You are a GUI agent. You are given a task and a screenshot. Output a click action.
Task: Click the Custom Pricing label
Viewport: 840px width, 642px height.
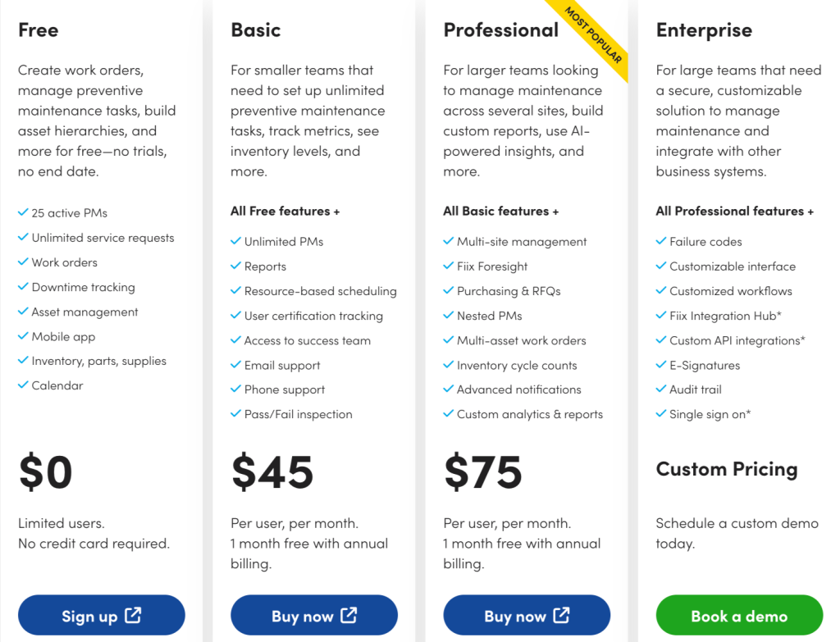pyautogui.click(x=727, y=469)
